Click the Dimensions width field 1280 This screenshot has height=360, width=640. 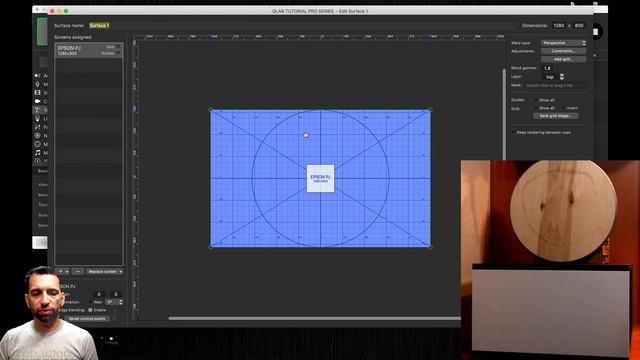pyautogui.click(x=558, y=25)
